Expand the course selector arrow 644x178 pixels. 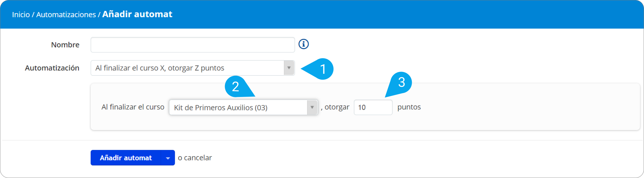pos(312,107)
